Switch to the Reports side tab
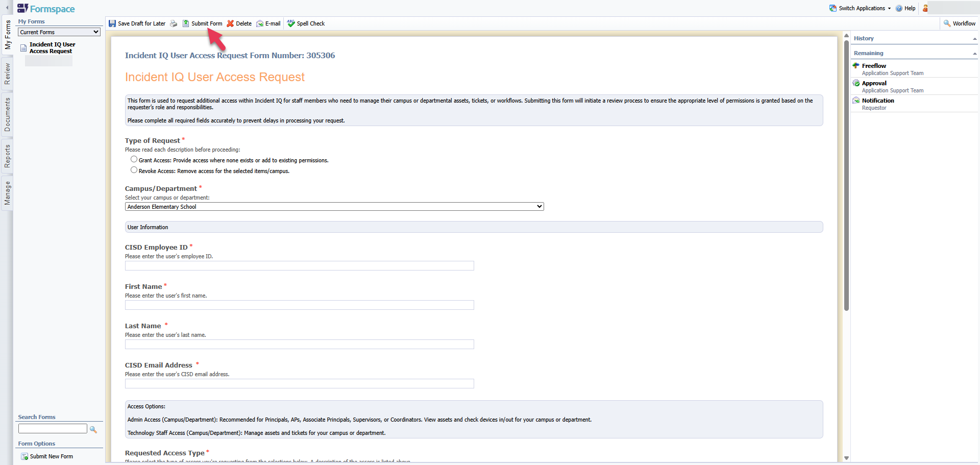The width and height of the screenshot is (980, 465). point(7,156)
